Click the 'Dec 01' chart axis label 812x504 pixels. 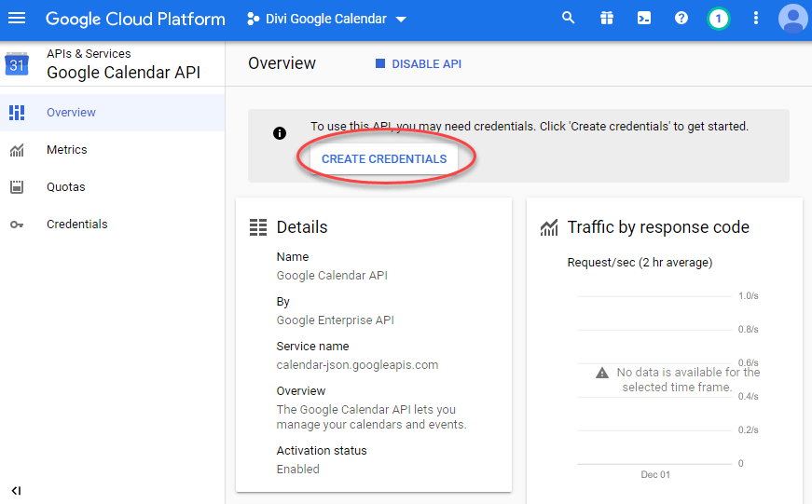coord(655,474)
